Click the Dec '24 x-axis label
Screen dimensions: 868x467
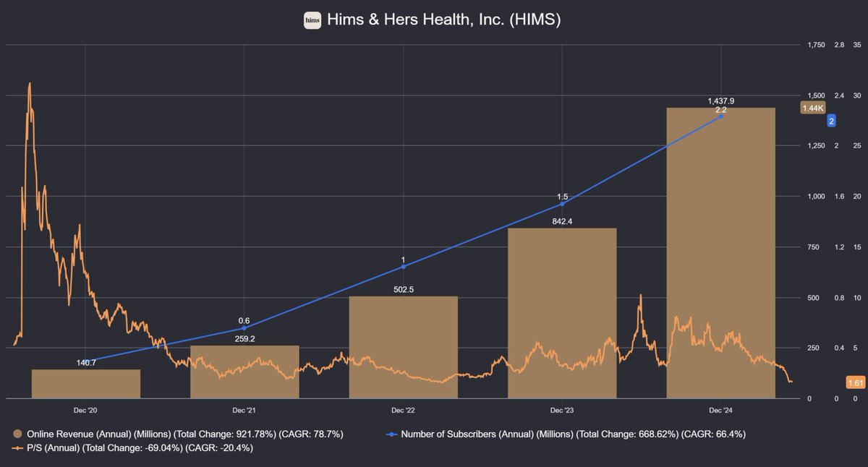click(x=720, y=411)
